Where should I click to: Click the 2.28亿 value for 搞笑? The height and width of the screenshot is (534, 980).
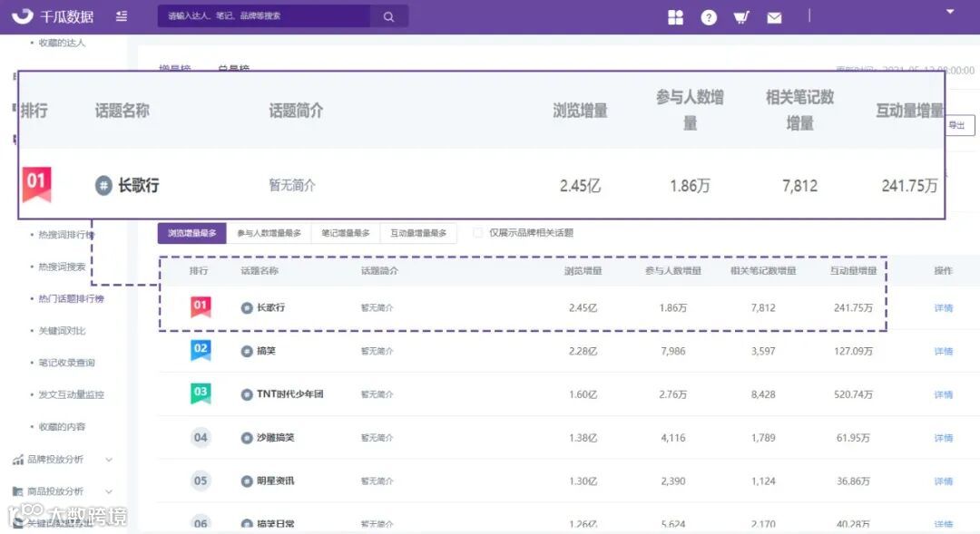pos(583,351)
